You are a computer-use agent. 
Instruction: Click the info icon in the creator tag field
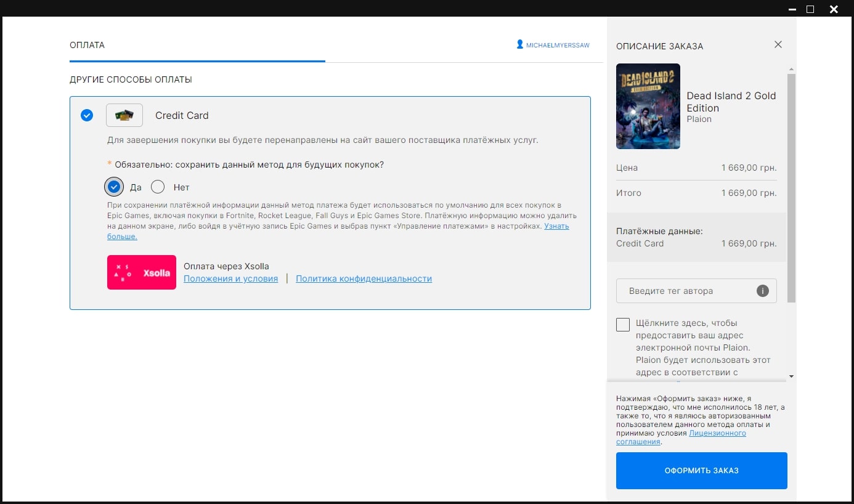click(x=763, y=291)
